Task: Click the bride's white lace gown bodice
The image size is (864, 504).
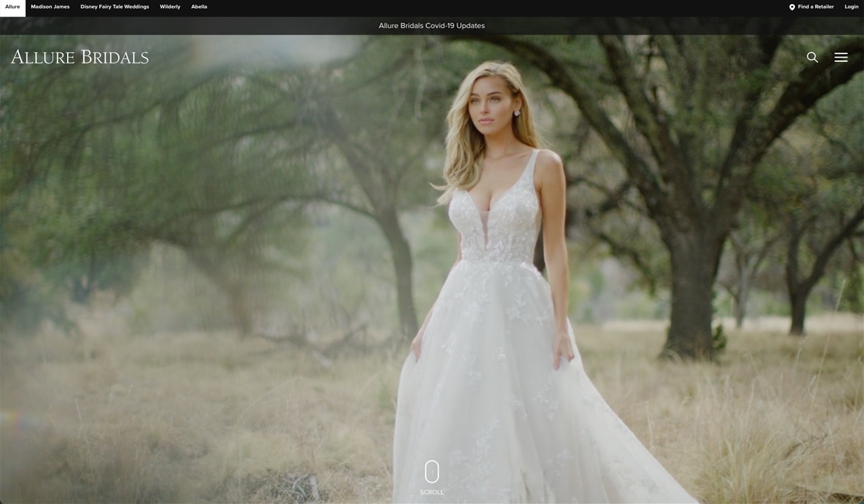Action: (495, 220)
